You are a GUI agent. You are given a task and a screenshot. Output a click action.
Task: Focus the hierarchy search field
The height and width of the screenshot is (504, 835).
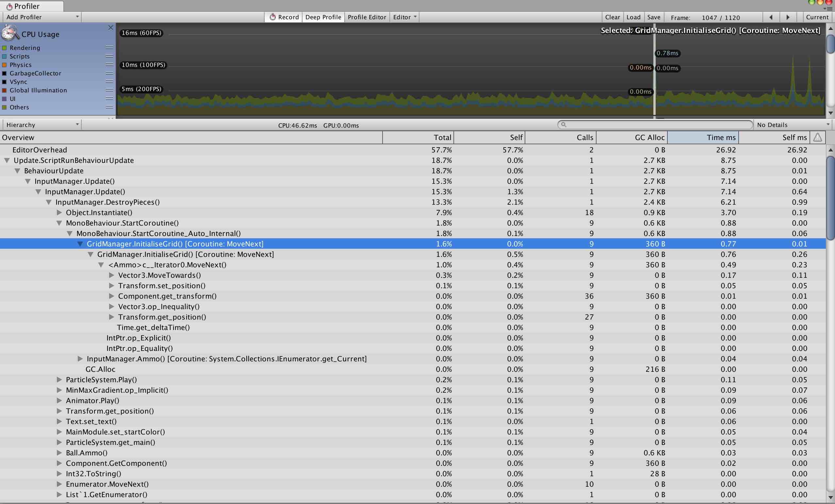coord(655,125)
